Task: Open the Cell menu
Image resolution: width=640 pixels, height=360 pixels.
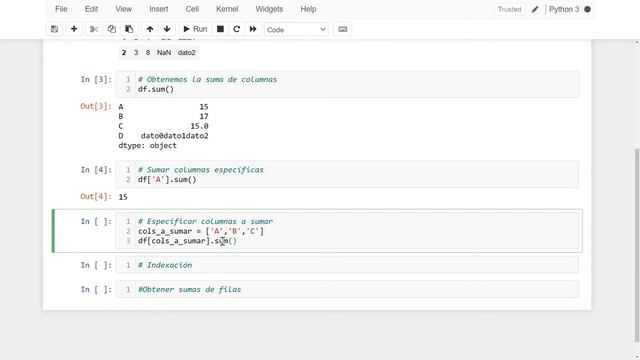Action: pos(192,9)
